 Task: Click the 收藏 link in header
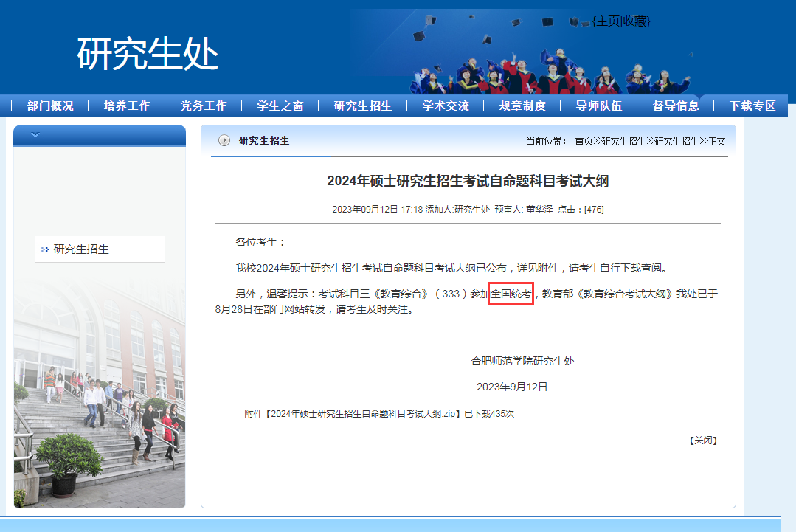tap(634, 21)
